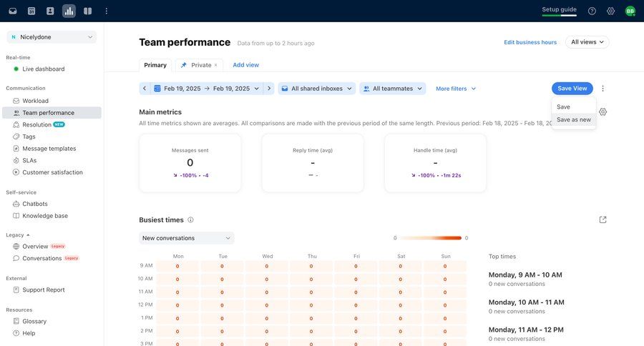Go to previous date range arrow
644x346 pixels.
click(145, 89)
